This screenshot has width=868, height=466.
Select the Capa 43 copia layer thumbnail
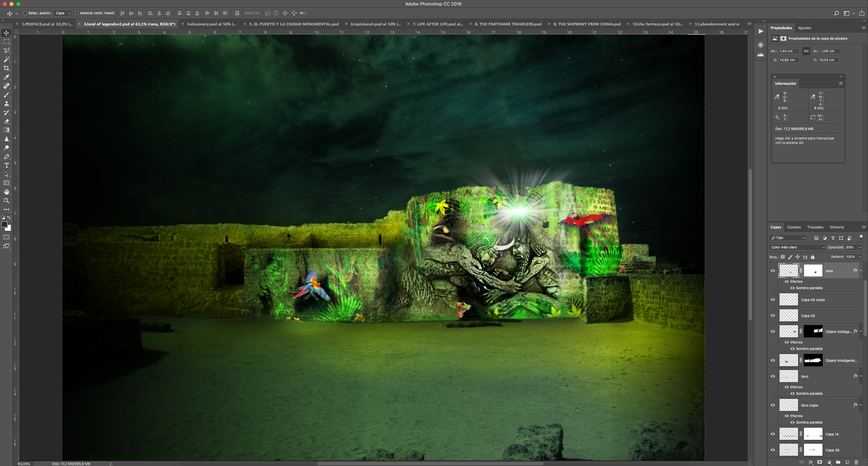pos(788,300)
